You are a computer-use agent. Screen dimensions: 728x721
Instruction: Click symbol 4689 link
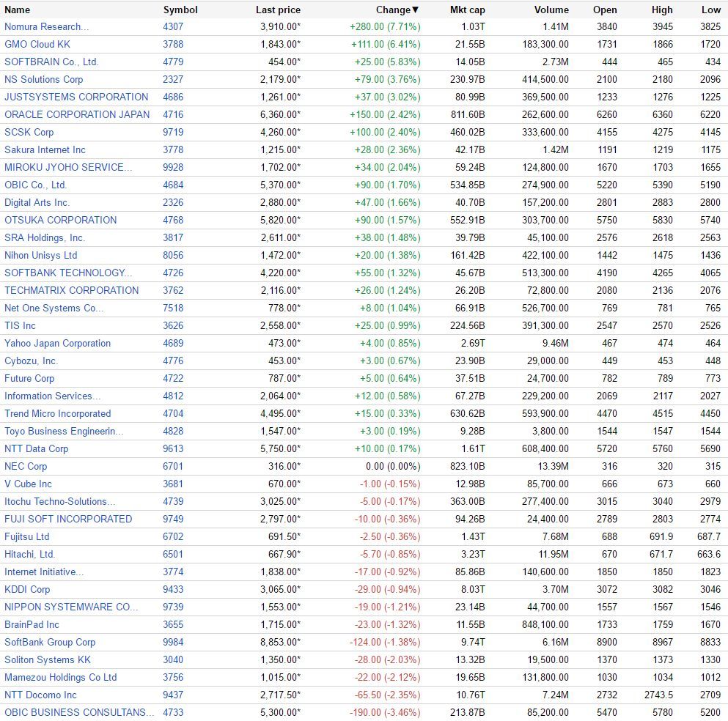173,344
